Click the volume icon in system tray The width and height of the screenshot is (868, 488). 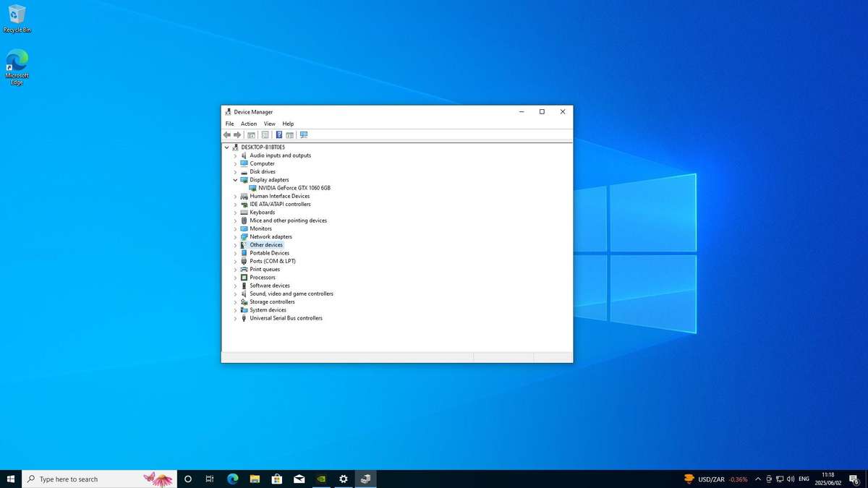tap(790, 479)
